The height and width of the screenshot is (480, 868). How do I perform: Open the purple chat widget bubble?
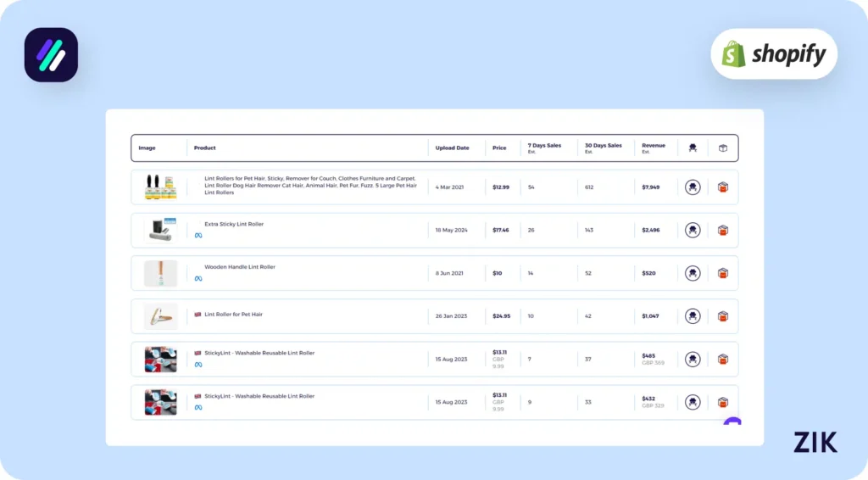[x=732, y=421]
